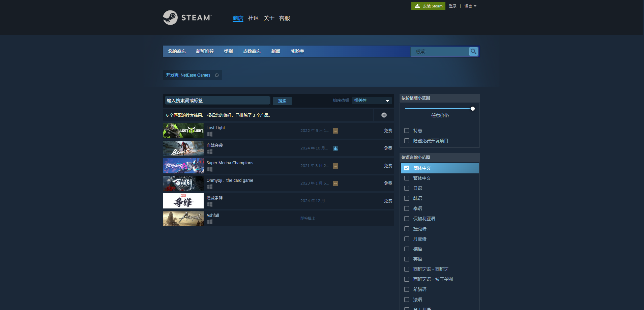The height and width of the screenshot is (310, 644).
Task: Click the search magnifier icon in the store bar
Action: coord(473,52)
